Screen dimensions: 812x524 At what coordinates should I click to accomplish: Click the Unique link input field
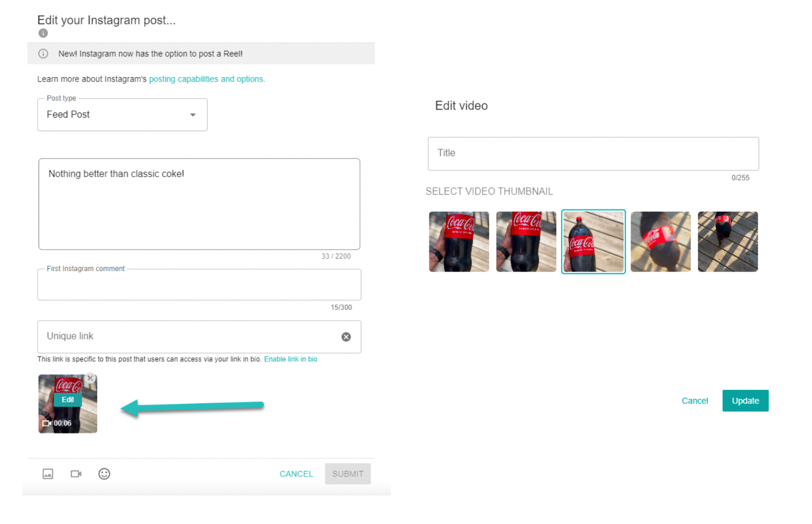[x=199, y=337]
